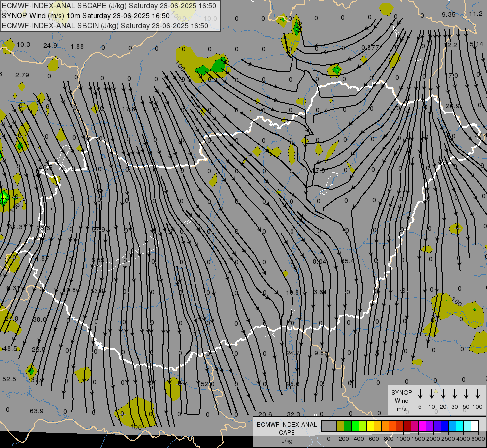Pick the pure yellow CAPE legend swatch
Screen dimensions: 487x448
click(x=370, y=426)
